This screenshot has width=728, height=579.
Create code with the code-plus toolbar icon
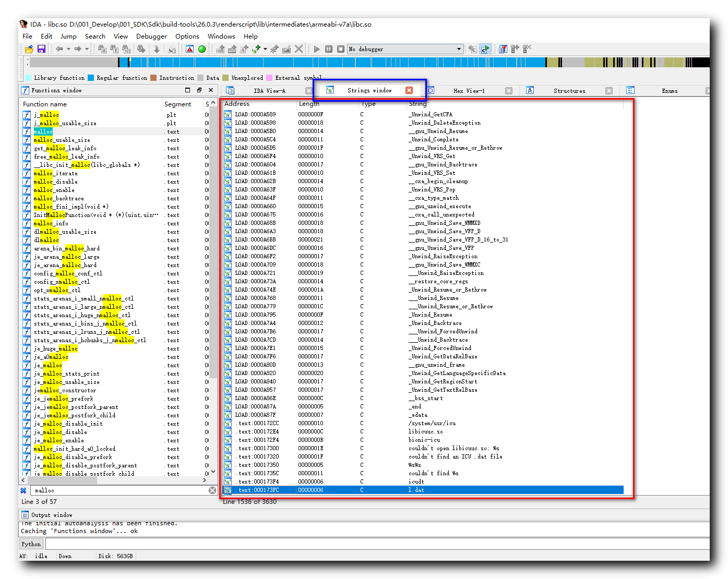click(x=220, y=49)
